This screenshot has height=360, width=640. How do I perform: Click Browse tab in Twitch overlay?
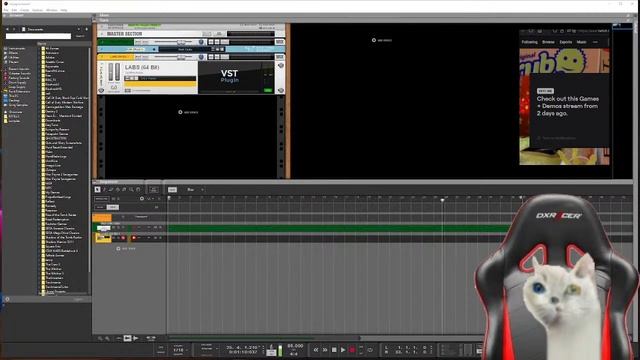[x=548, y=42]
